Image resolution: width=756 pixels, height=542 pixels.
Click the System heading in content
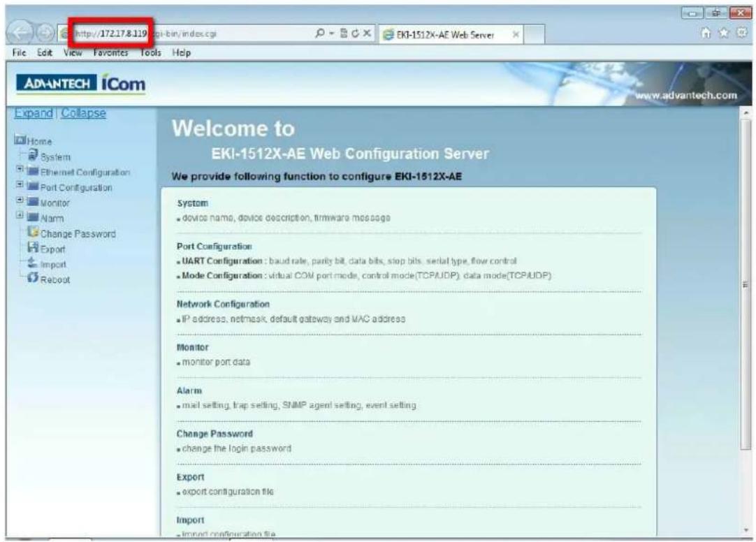pos(192,203)
